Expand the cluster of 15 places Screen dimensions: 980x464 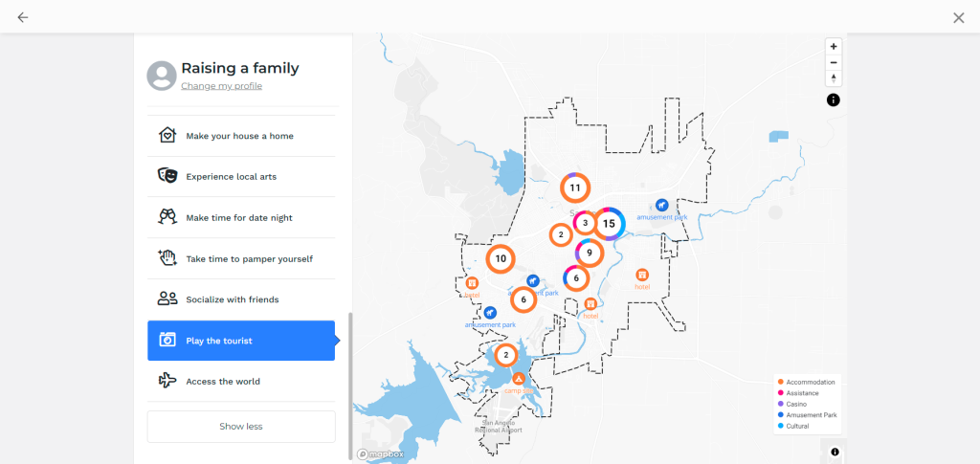[609, 224]
